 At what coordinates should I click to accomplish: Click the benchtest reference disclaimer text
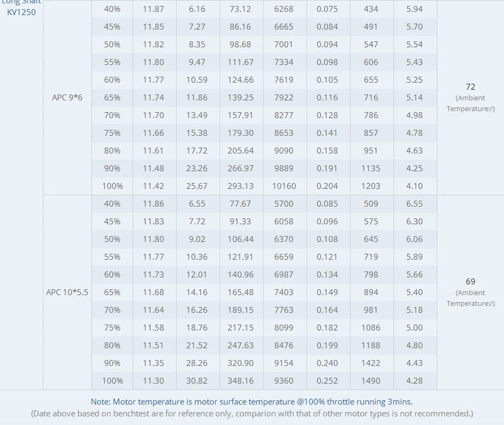(x=252, y=414)
